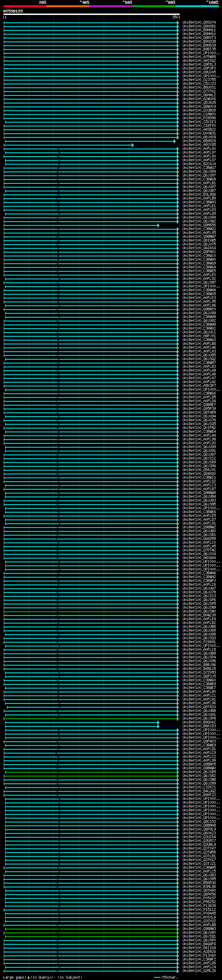
Task: Select the UniRef100_A4SB22 label
Action: pyautogui.click(x=199, y=129)
